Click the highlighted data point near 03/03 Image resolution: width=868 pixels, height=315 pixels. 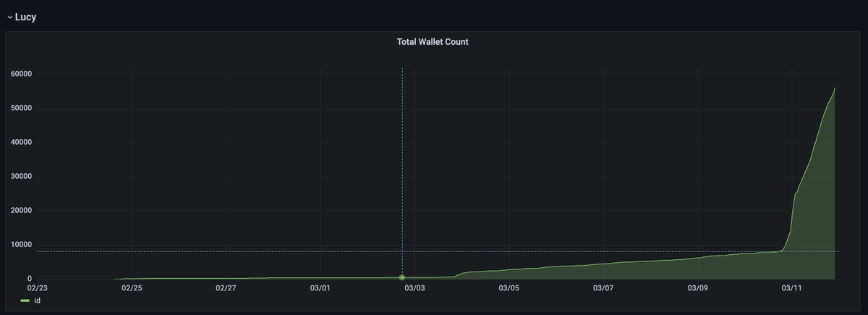pos(402,277)
